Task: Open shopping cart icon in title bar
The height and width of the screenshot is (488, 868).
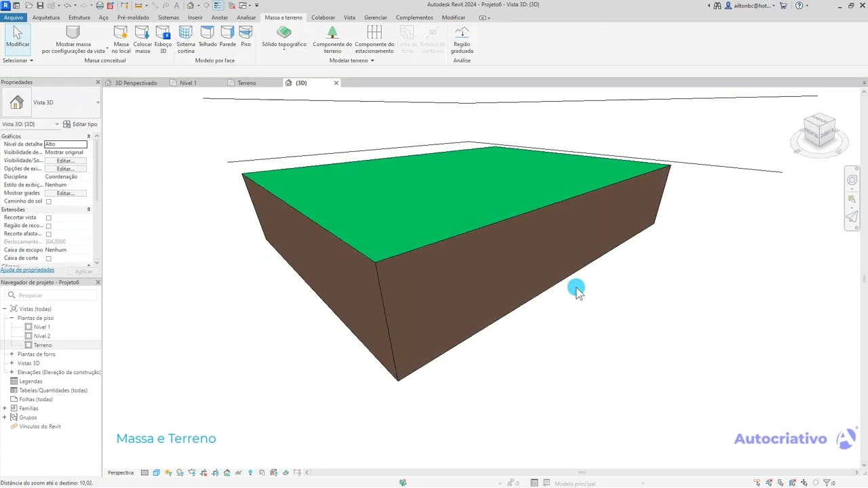Action: [784, 5]
